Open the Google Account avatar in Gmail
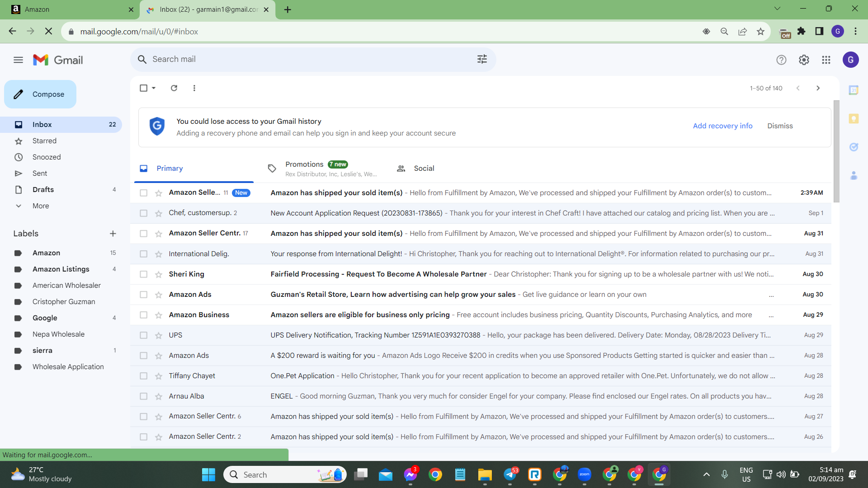This screenshot has height=488, width=868. 850,60
